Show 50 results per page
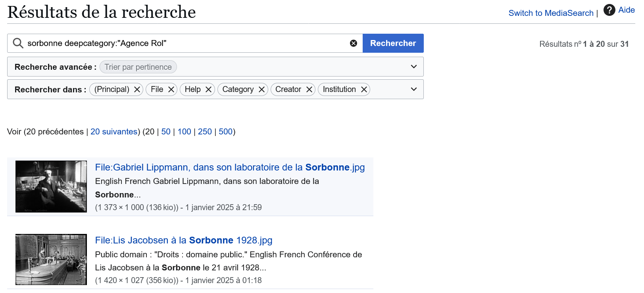The width and height of the screenshot is (644, 293). tap(166, 132)
